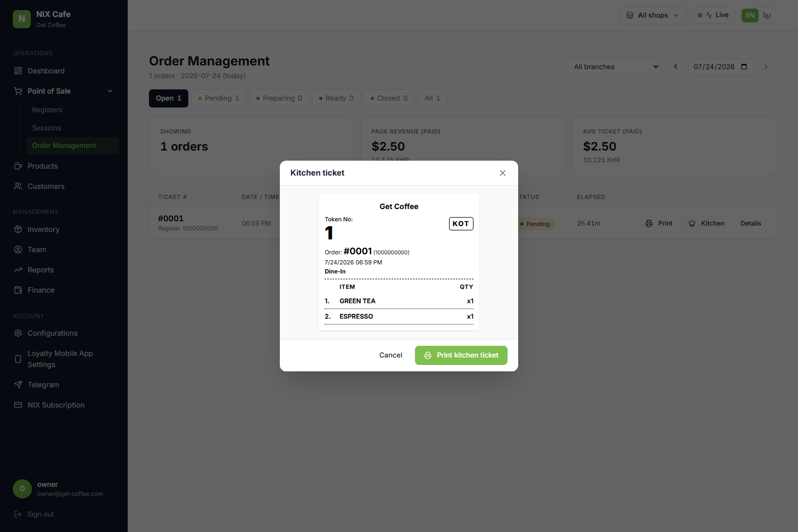
Task: Select the Pending filter tab
Action: tap(219, 98)
